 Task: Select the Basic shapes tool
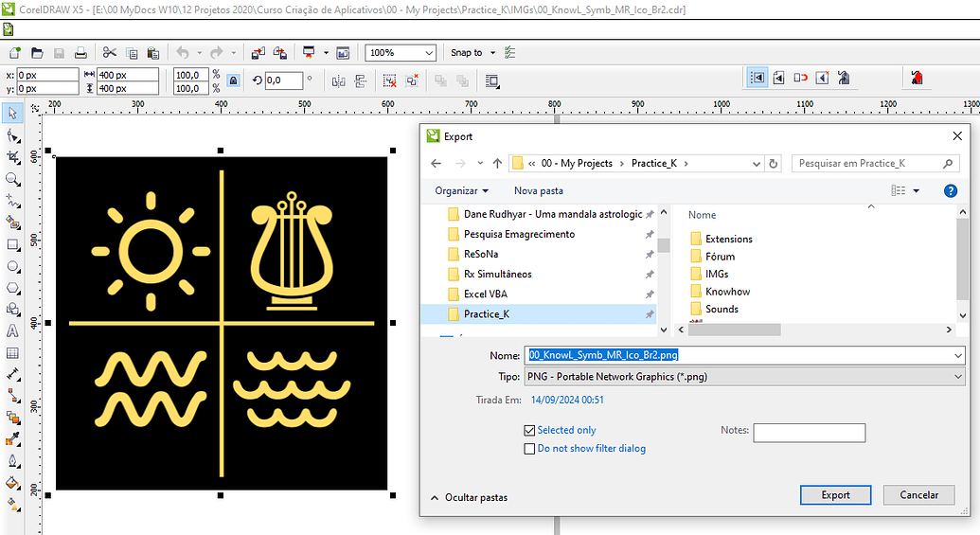tap(12, 310)
